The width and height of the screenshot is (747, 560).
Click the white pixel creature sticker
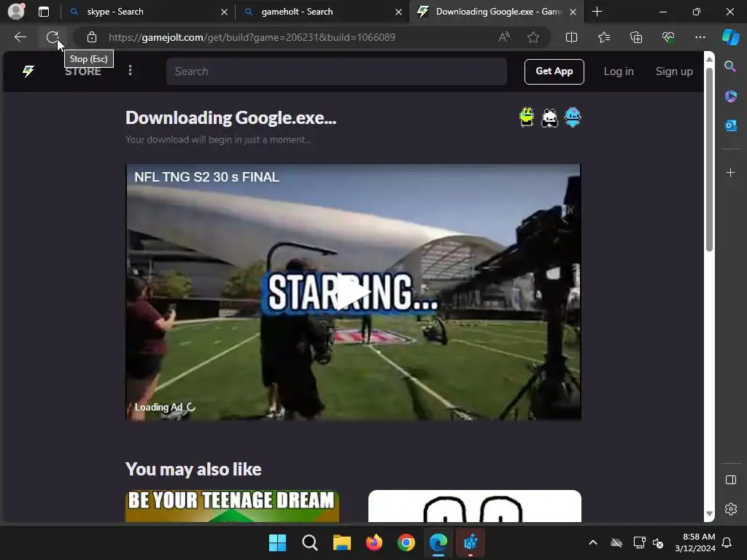point(549,117)
